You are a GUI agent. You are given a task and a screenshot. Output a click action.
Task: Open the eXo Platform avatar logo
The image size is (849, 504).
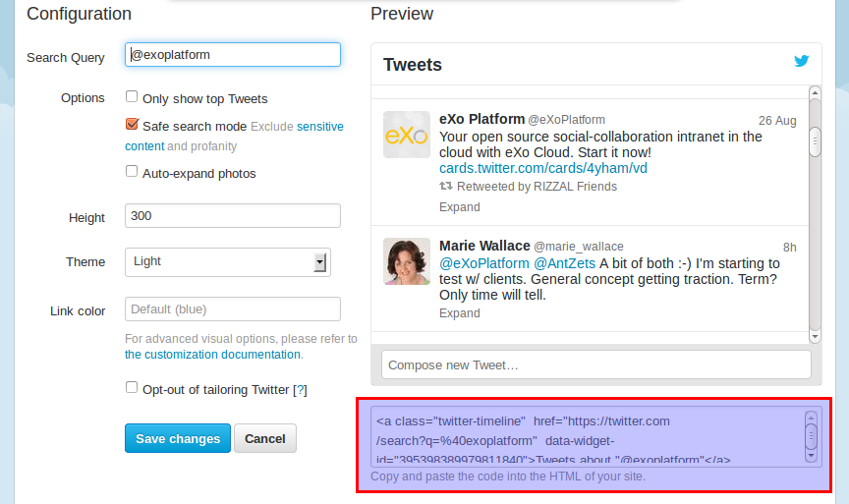407,135
